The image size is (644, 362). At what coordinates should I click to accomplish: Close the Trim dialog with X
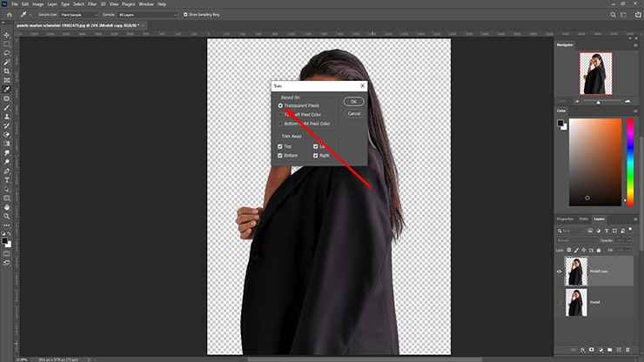[x=362, y=86]
